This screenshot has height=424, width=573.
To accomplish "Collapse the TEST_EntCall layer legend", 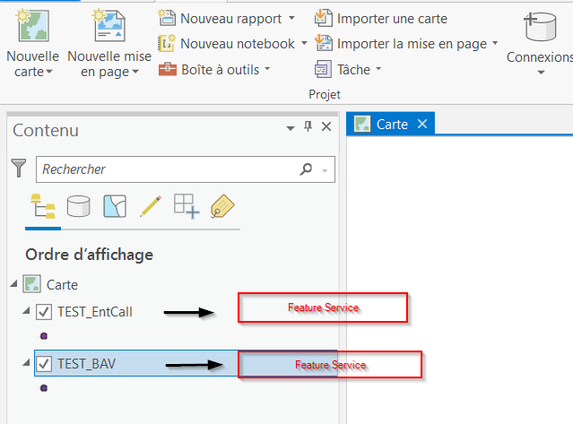I will (26, 311).
